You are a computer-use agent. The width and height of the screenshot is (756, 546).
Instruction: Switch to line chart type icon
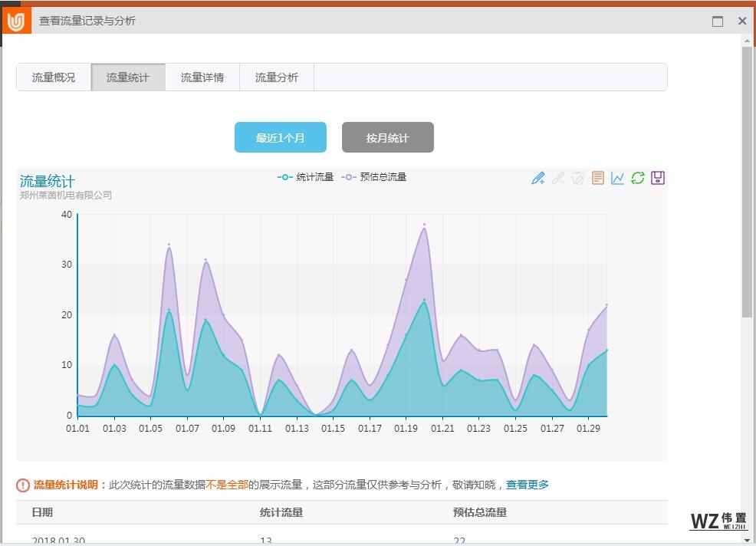[x=618, y=178]
